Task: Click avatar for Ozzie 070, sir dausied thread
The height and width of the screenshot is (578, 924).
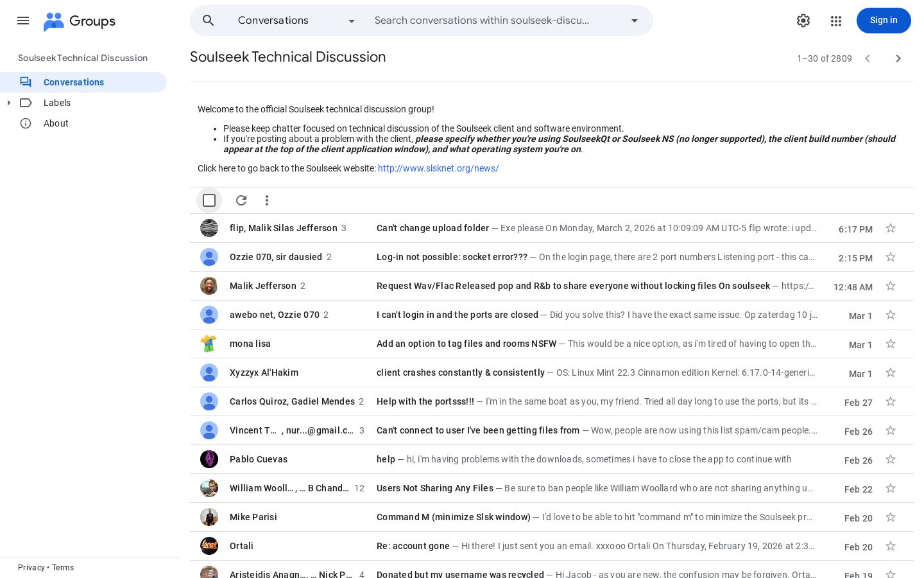Action: [209, 257]
